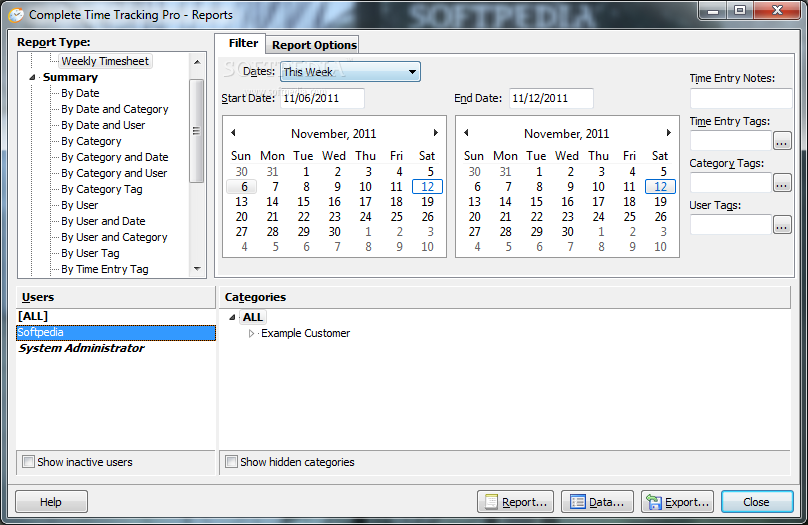Click the Data button's table icon
Image resolution: width=808 pixels, height=525 pixels.
(x=578, y=501)
